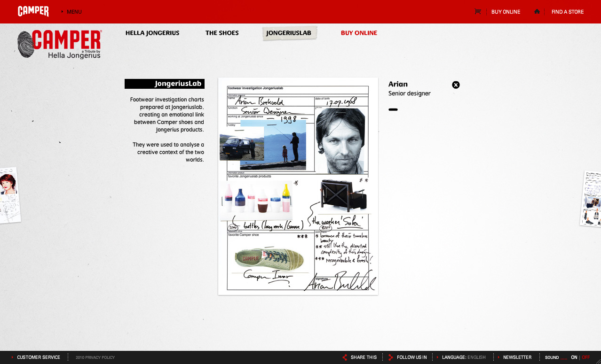Close the Arian designer detail panel

point(456,85)
